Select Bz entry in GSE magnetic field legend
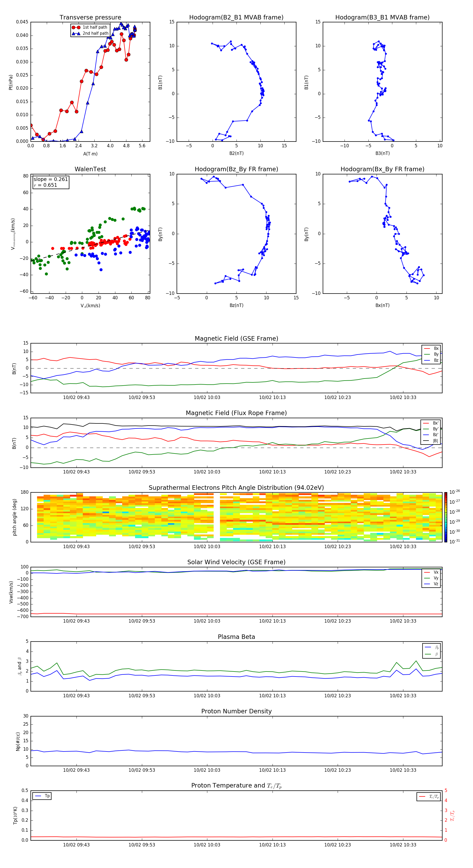The width and height of the screenshot is (473, 868). tap(431, 360)
